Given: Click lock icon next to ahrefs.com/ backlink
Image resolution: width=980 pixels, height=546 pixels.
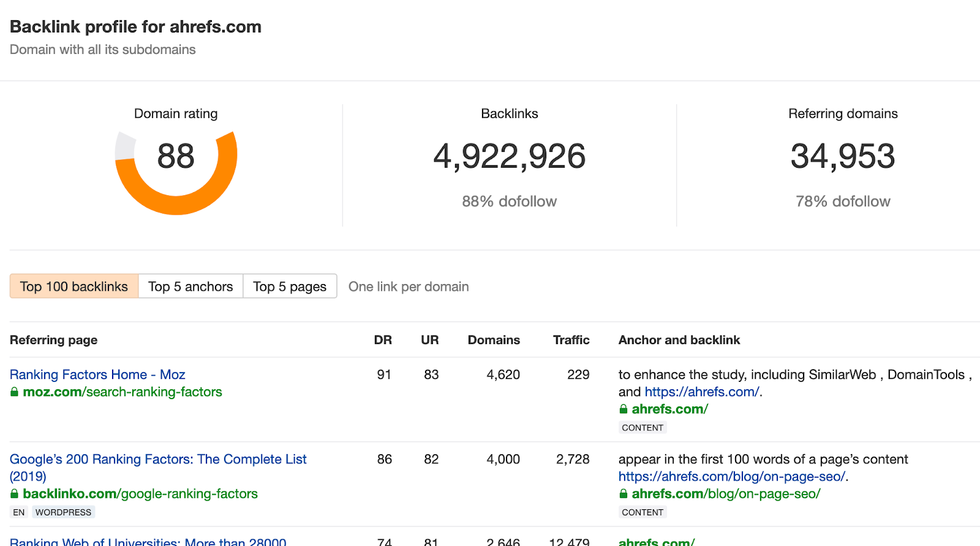Looking at the screenshot, I should (x=624, y=409).
